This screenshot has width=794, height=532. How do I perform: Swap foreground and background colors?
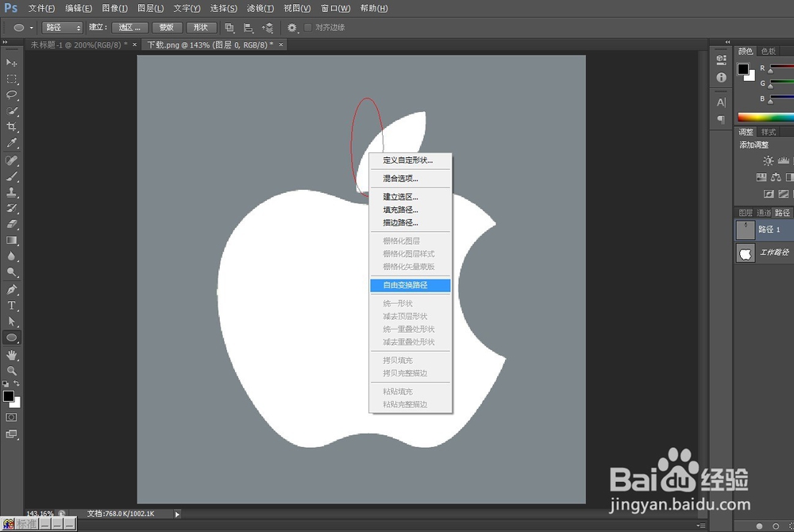click(x=17, y=384)
